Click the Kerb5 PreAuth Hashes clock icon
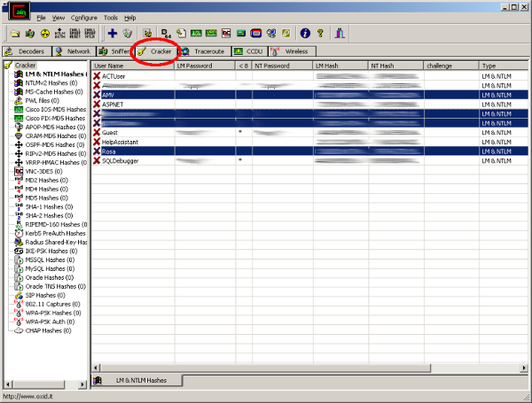The width and height of the screenshot is (532, 403). pyautogui.click(x=19, y=233)
